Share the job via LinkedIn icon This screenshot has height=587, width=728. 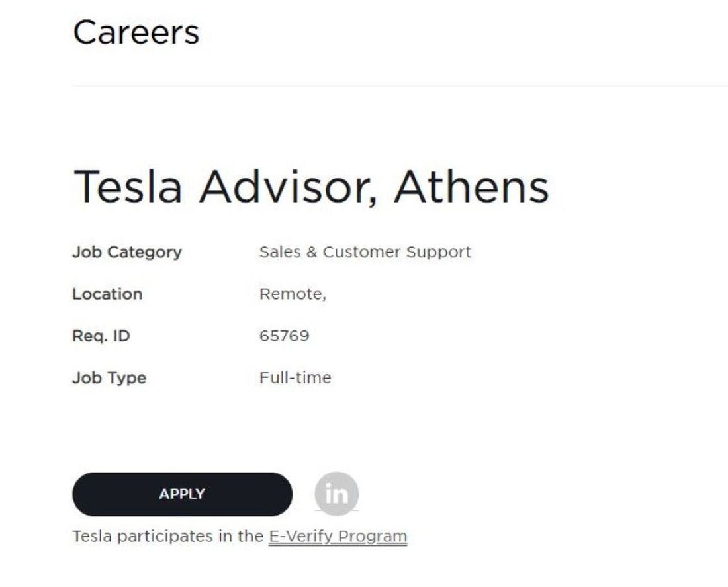[x=337, y=493]
